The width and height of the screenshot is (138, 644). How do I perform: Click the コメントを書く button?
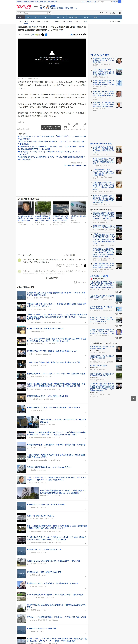coord(69,255)
